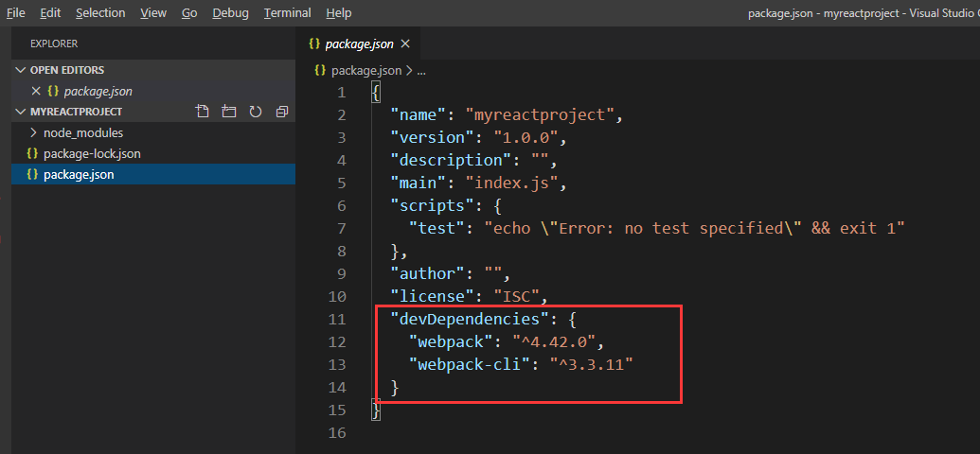Close package.json in Open Editors list
This screenshot has height=454, width=980.
[36, 91]
